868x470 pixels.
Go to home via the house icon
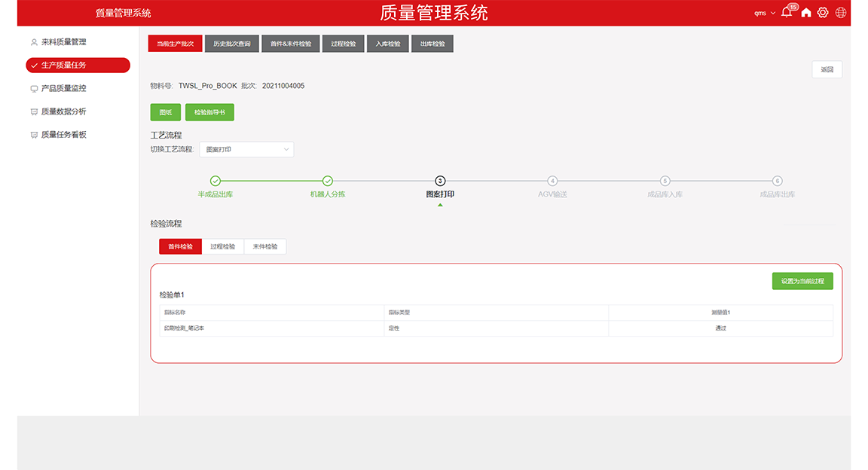[806, 13]
